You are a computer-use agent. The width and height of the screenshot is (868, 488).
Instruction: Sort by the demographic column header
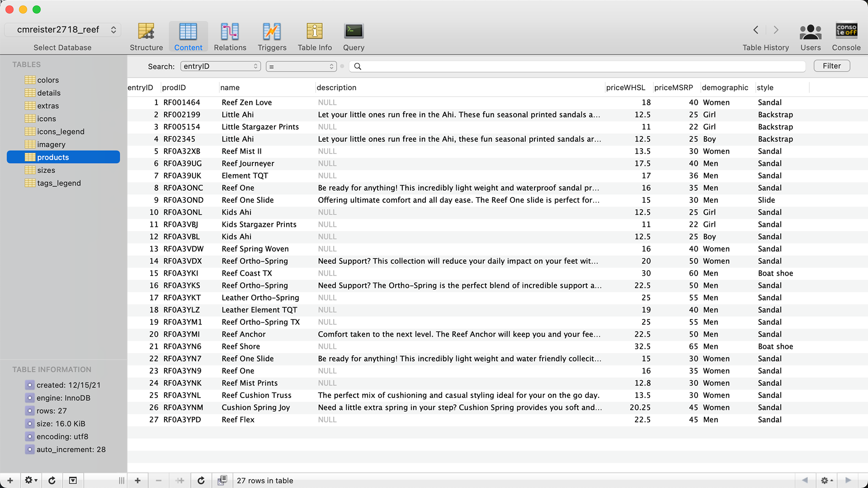pyautogui.click(x=728, y=88)
